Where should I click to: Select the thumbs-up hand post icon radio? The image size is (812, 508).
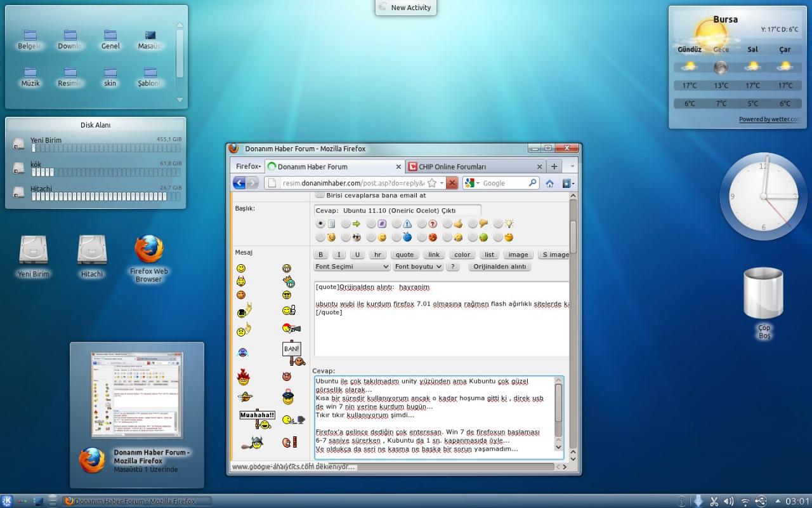[447, 224]
